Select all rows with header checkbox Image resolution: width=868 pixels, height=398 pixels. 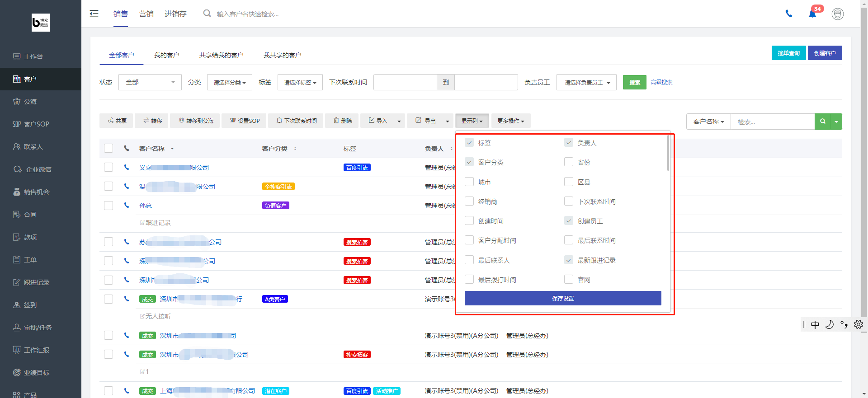[x=108, y=148]
